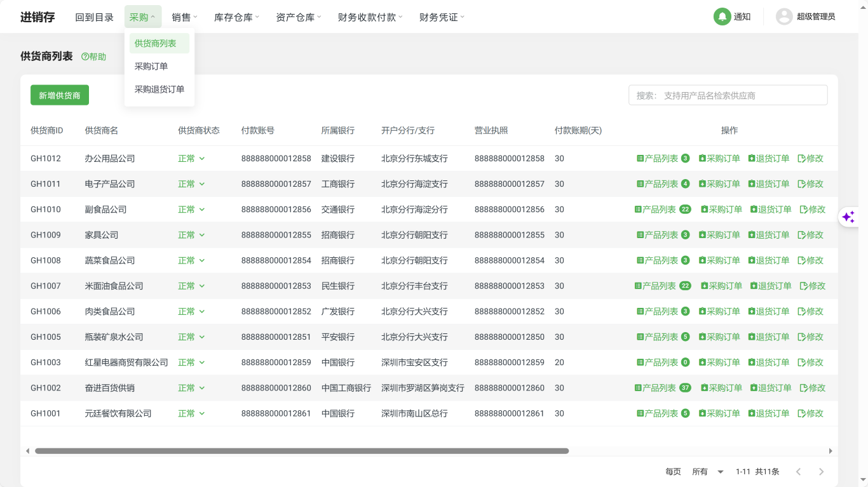Open 采购订单 for 肉类食品公司
This screenshot has height=487, width=868.
pos(719,311)
